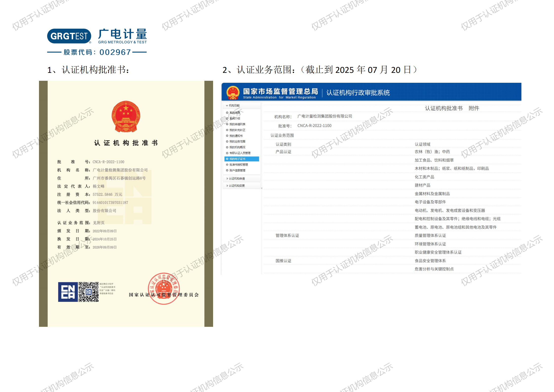The width and height of the screenshot is (554, 392).
Task: Click 我的通知书 sidebar link
Action: click(236, 136)
